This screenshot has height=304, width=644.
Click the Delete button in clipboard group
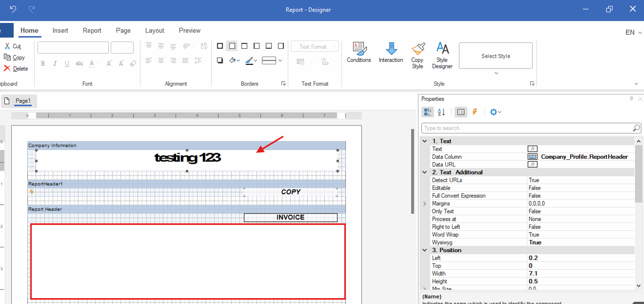[x=16, y=69]
